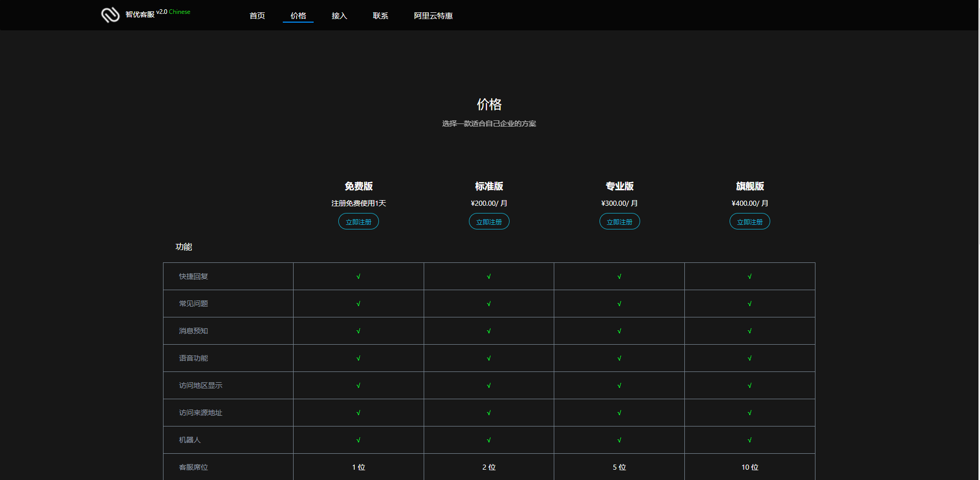
Task: Click 免费版 checkmark in 消息预知 row
Action: coord(358,331)
